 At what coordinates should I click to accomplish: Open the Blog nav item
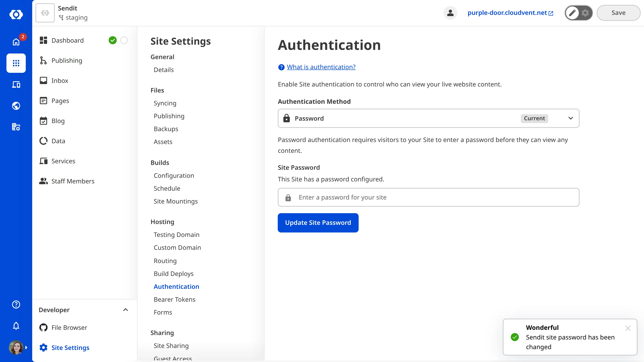[58, 121]
